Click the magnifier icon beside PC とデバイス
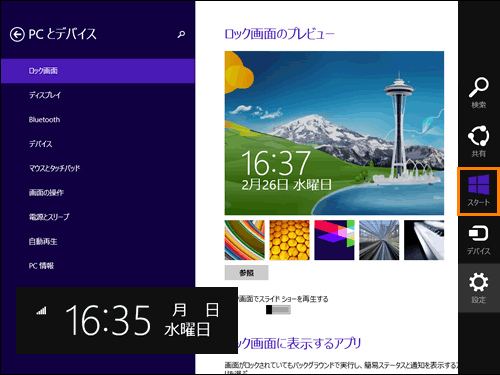This screenshot has width=500, height=375. pos(181,34)
